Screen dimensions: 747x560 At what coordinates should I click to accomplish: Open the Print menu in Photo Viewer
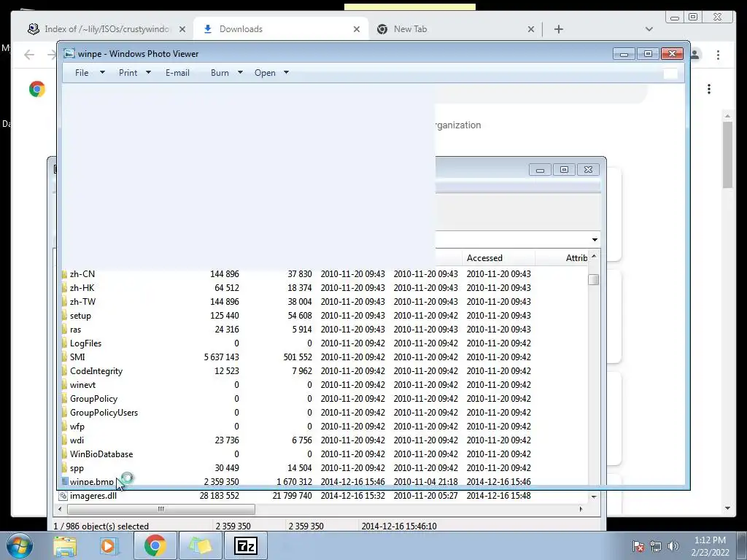[128, 73]
